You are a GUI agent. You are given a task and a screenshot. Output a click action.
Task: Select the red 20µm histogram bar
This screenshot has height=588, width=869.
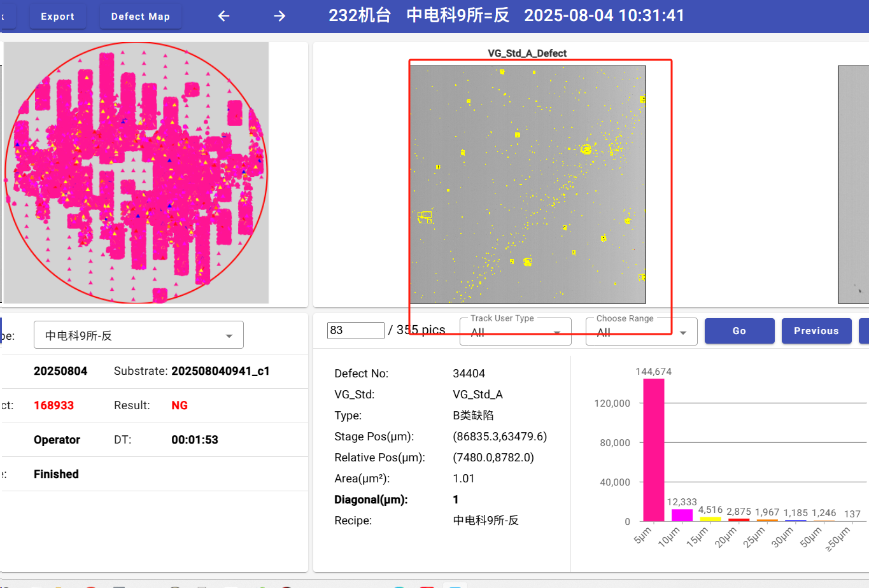point(738,520)
